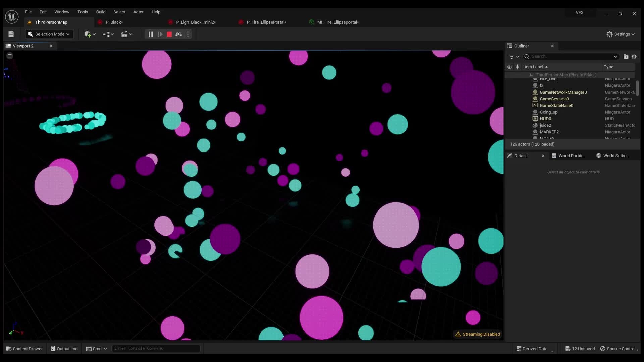Open the Build menu
Image resolution: width=644 pixels, height=362 pixels.
click(101, 12)
